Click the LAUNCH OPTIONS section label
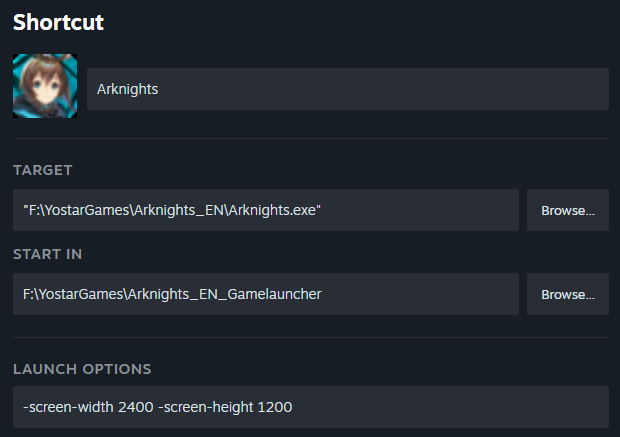The height and width of the screenshot is (437, 620). tap(82, 369)
